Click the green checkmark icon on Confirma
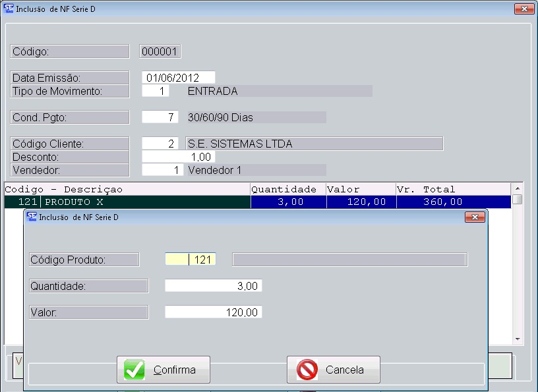Screen dimensions: 538x392 134,370
